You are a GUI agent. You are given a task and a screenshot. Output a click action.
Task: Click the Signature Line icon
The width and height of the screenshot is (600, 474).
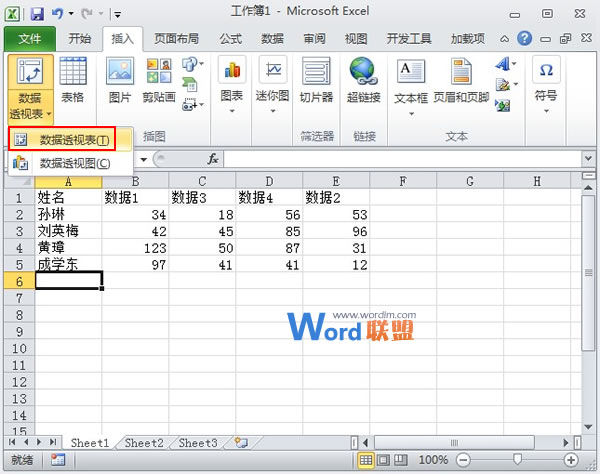coord(502,85)
